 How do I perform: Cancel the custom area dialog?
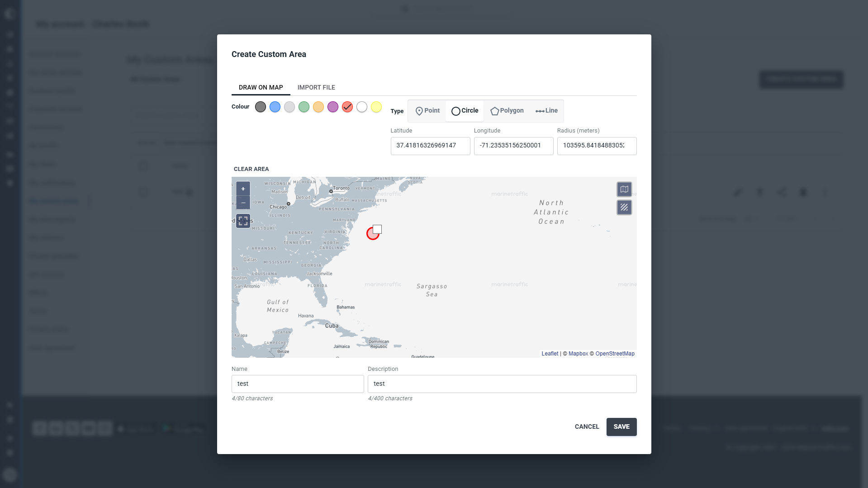click(587, 426)
